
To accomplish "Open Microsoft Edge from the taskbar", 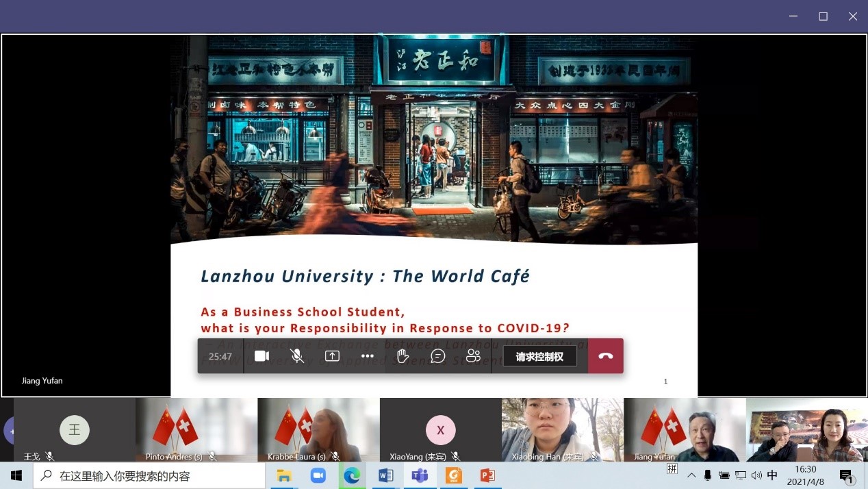I will [352, 475].
